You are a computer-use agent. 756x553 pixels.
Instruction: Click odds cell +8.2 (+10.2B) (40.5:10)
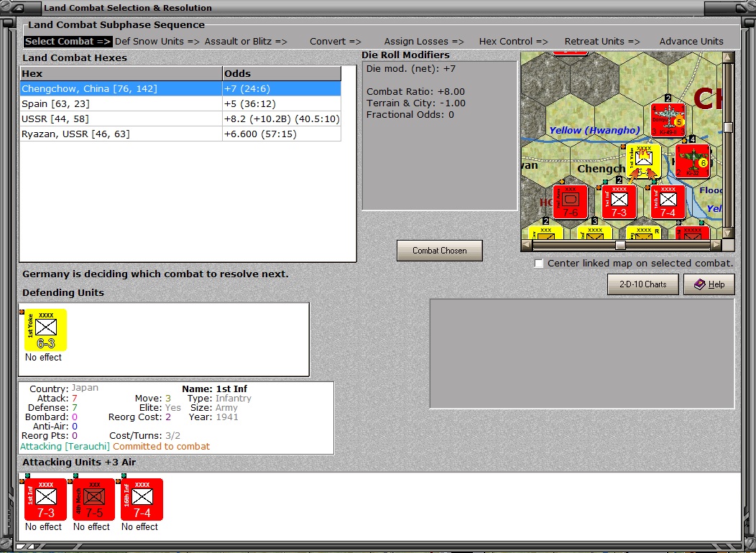coord(282,118)
